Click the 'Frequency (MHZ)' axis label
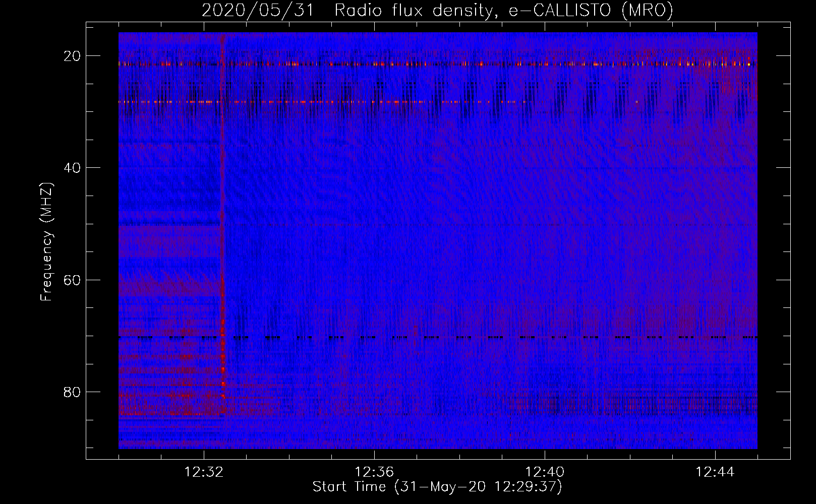Screen dimensions: 816x504 (46, 242)
